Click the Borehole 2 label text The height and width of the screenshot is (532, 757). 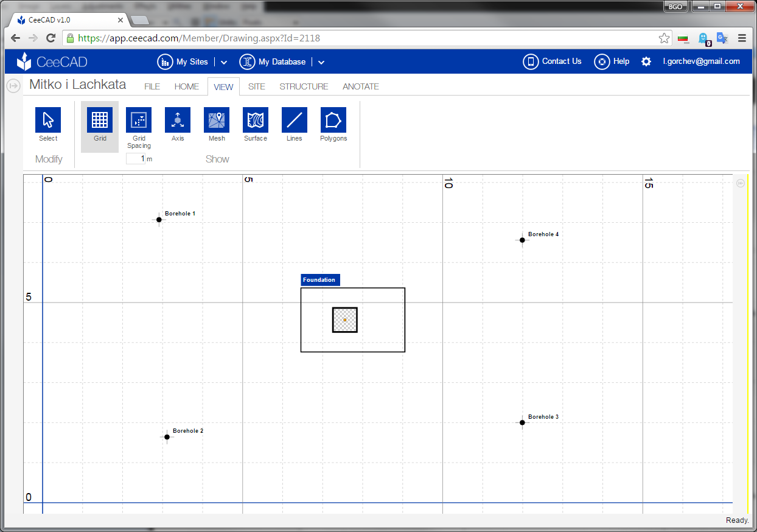coord(188,431)
